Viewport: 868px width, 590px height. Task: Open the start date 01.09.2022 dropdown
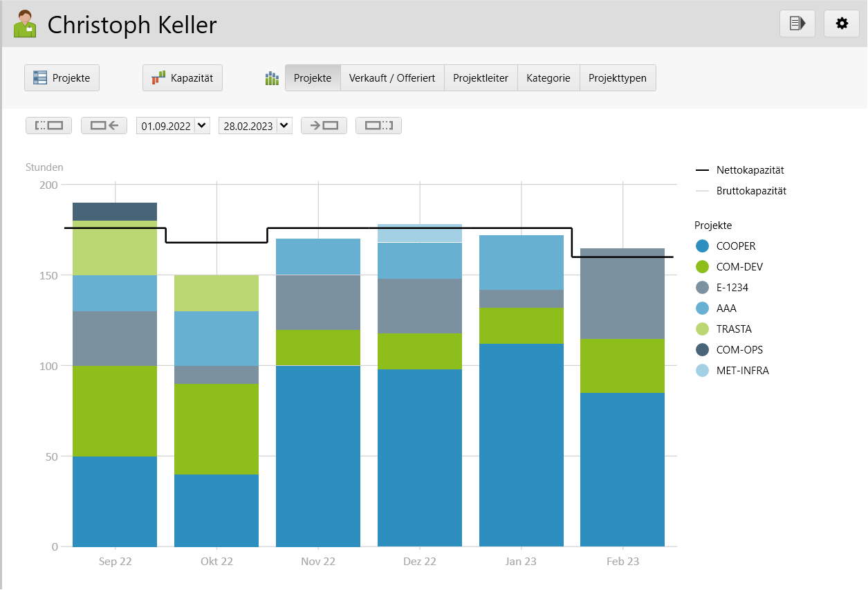click(x=173, y=125)
